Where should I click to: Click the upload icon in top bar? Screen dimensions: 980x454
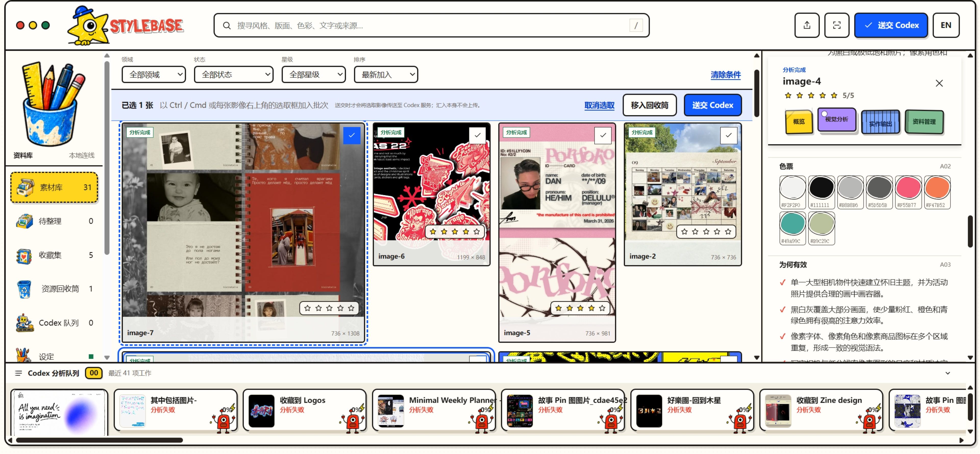point(807,25)
